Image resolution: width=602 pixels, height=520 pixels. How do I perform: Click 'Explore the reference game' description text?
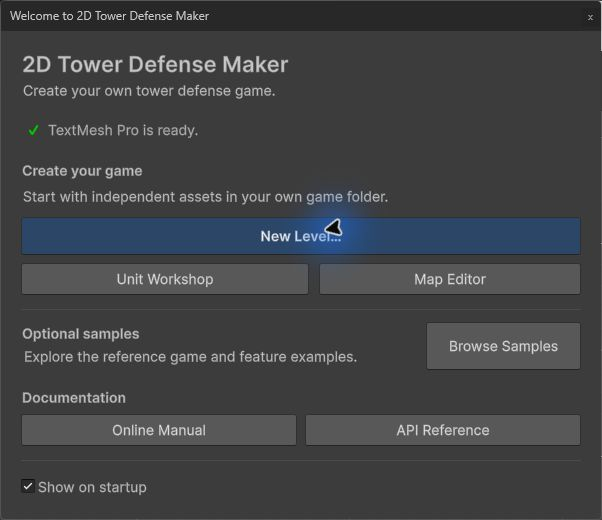[x=190, y=357]
